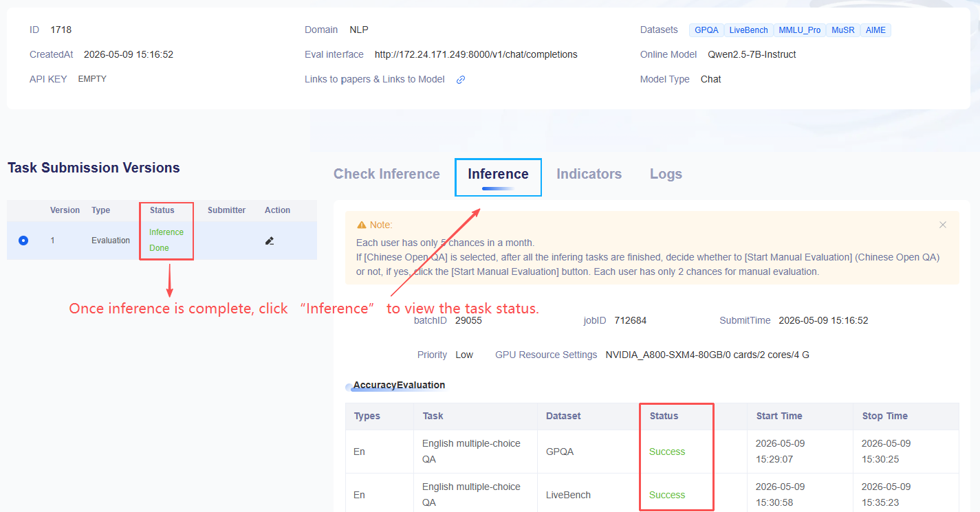Select the AIME dataset tag
The height and width of the screenshot is (512, 980).
(x=875, y=30)
